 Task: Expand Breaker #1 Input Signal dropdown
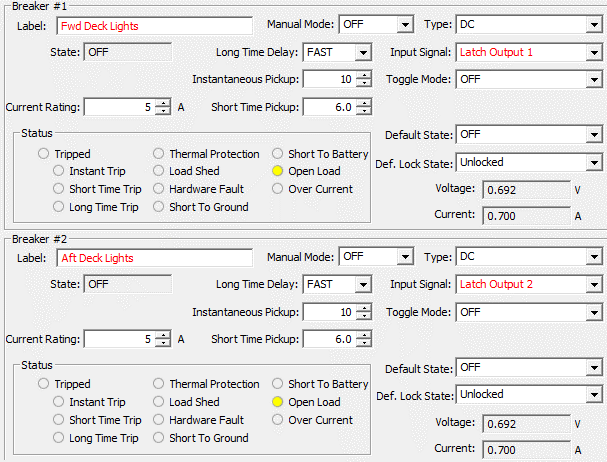[593, 52]
